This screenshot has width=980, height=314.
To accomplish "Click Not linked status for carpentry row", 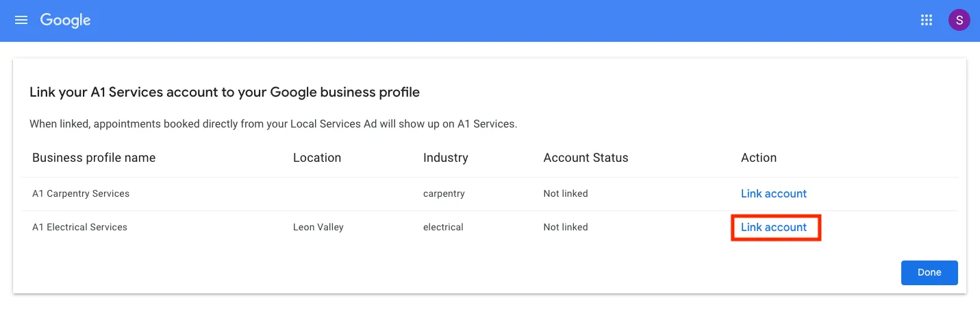I will (x=566, y=193).
